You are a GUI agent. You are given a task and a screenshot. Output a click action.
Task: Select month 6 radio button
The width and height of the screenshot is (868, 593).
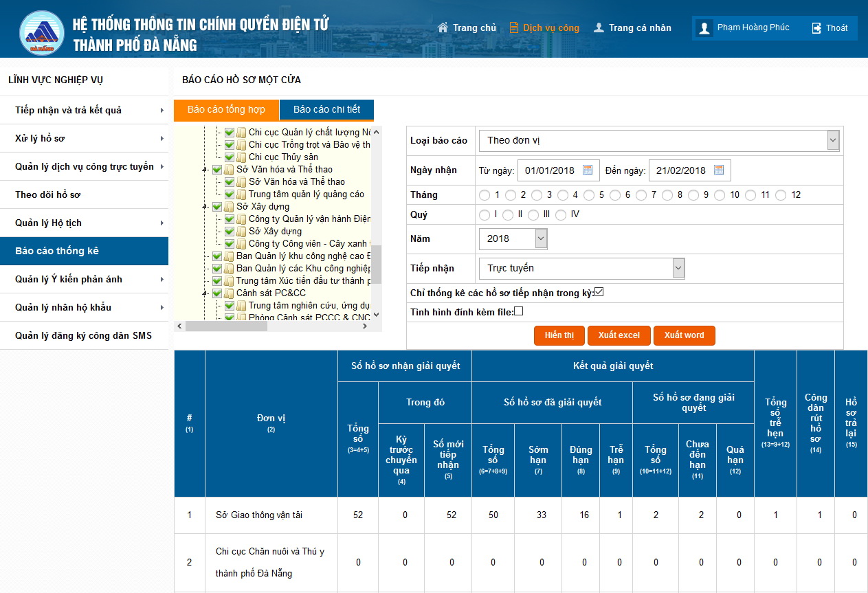click(614, 195)
